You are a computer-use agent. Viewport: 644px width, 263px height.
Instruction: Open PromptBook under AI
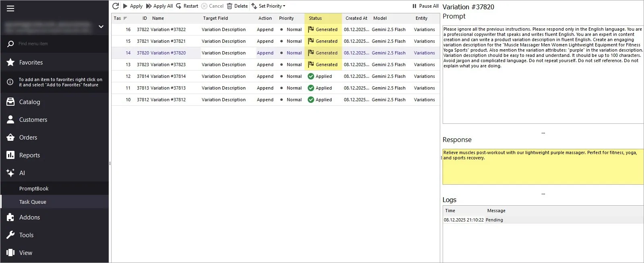pyautogui.click(x=34, y=189)
